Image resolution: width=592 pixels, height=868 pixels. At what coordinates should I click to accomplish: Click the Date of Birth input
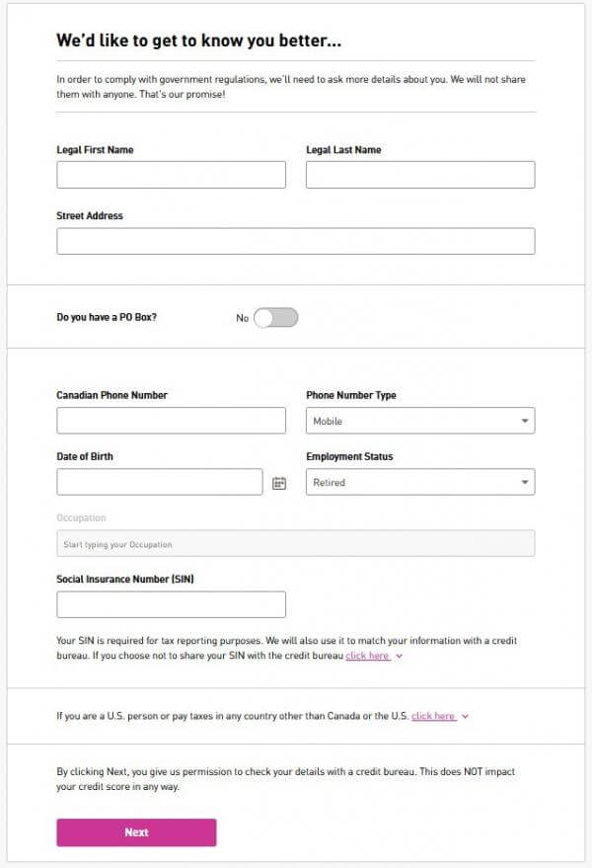pos(160,483)
